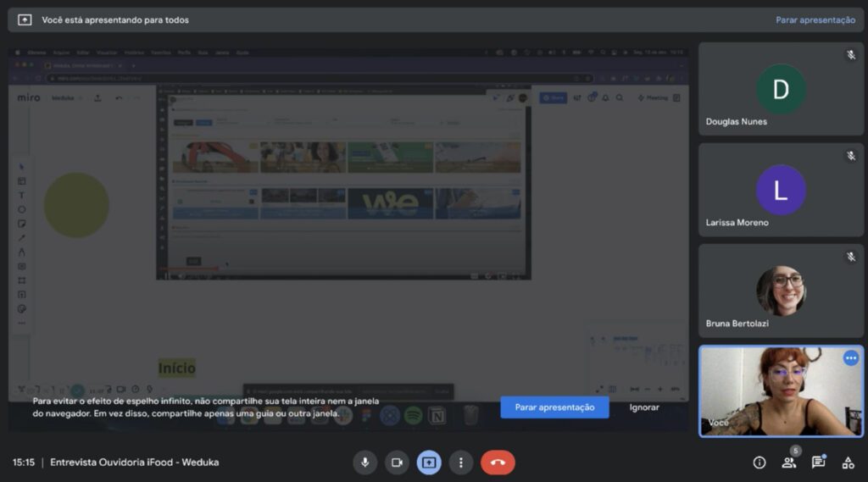Dismiss the warning with Ignorar

click(644, 407)
